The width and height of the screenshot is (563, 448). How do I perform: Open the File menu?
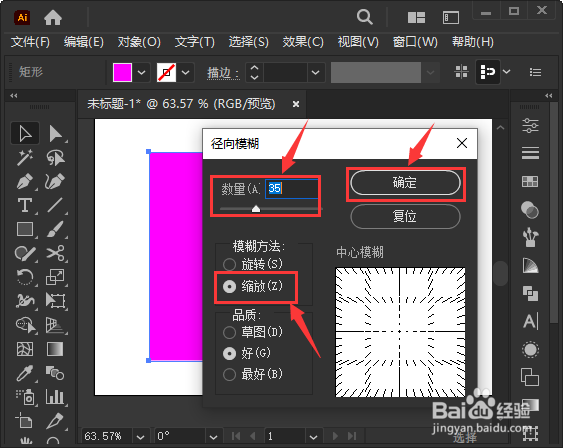pyautogui.click(x=30, y=42)
